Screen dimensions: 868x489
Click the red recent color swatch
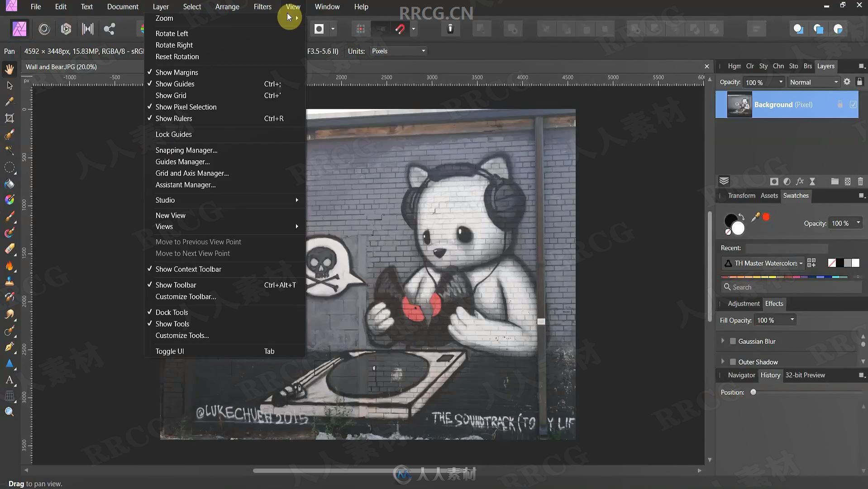766,217
